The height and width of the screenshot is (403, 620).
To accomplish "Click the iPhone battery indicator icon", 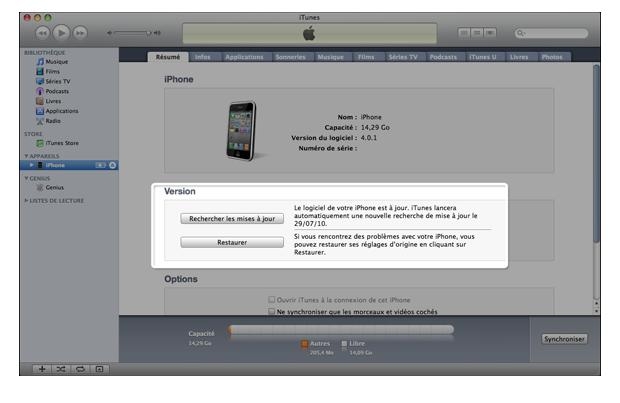I will click(100, 165).
